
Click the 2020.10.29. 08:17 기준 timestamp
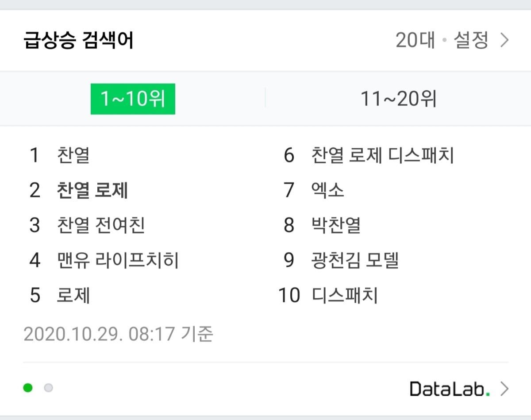point(118,334)
